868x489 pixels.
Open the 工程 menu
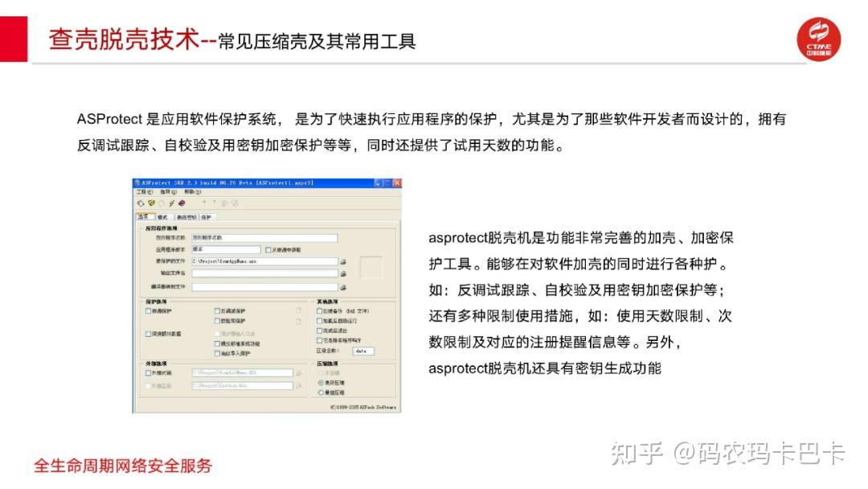[x=145, y=192]
